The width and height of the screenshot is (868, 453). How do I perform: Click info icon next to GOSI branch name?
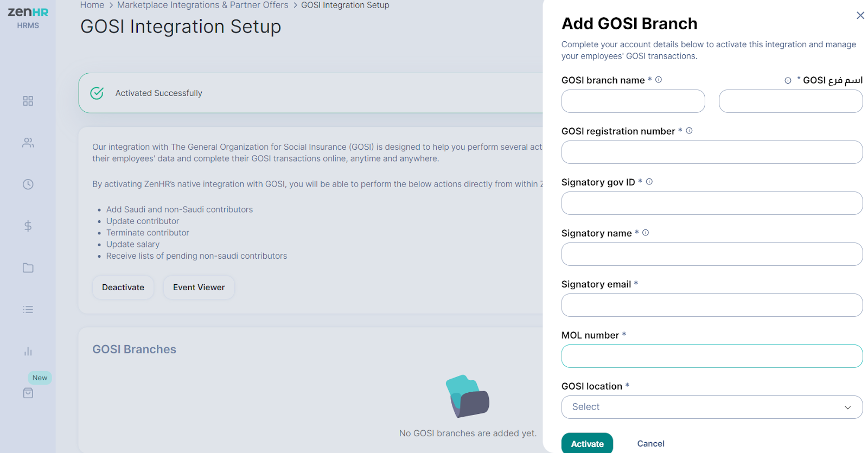[x=659, y=80]
